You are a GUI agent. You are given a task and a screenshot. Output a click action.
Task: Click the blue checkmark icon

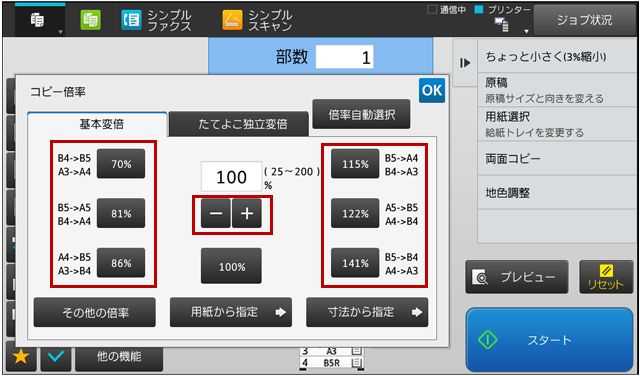56,357
